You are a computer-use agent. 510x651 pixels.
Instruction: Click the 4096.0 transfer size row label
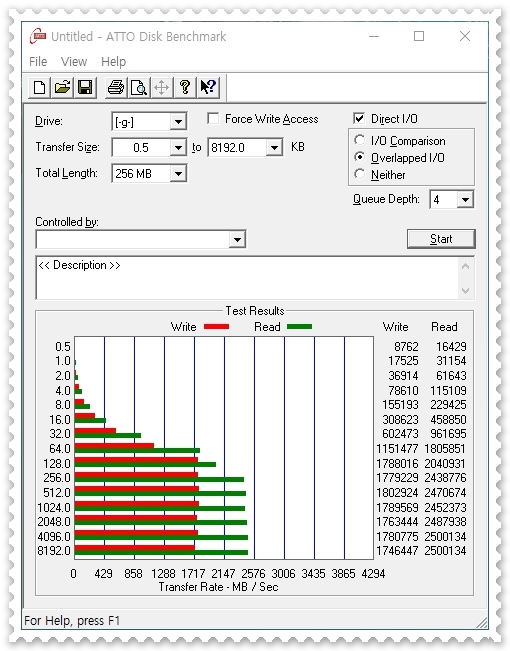(x=54, y=537)
